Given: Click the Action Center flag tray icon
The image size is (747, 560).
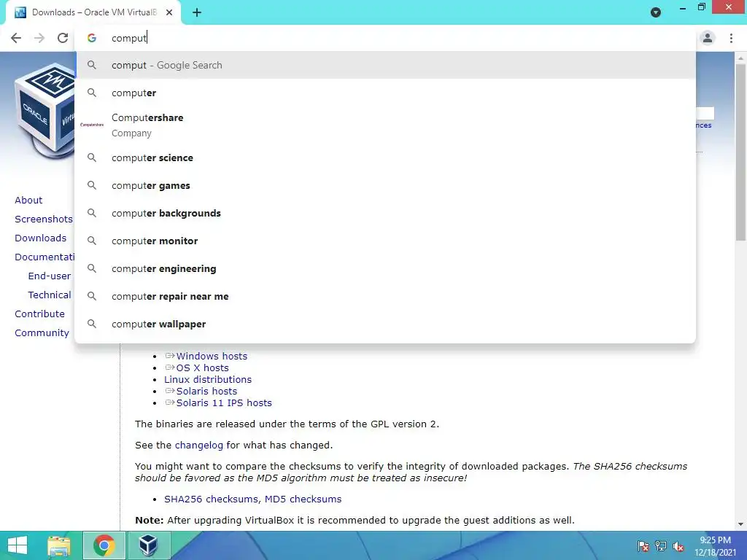Looking at the screenshot, I should coord(643,545).
